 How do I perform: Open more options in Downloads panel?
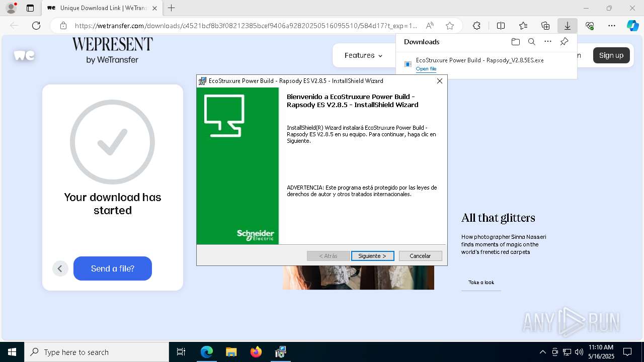point(548,42)
